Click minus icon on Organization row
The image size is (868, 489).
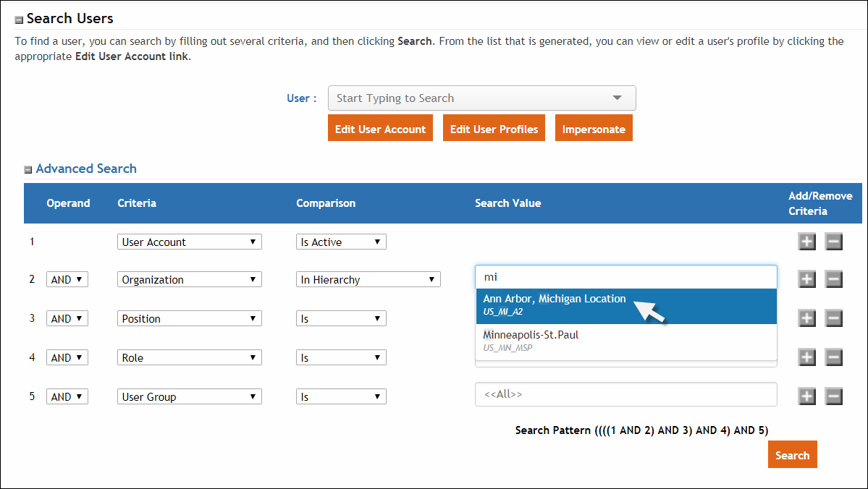click(x=834, y=279)
